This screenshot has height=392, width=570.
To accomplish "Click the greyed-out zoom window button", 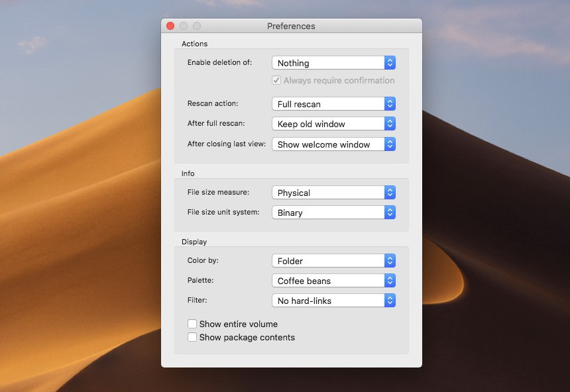I will [x=197, y=26].
